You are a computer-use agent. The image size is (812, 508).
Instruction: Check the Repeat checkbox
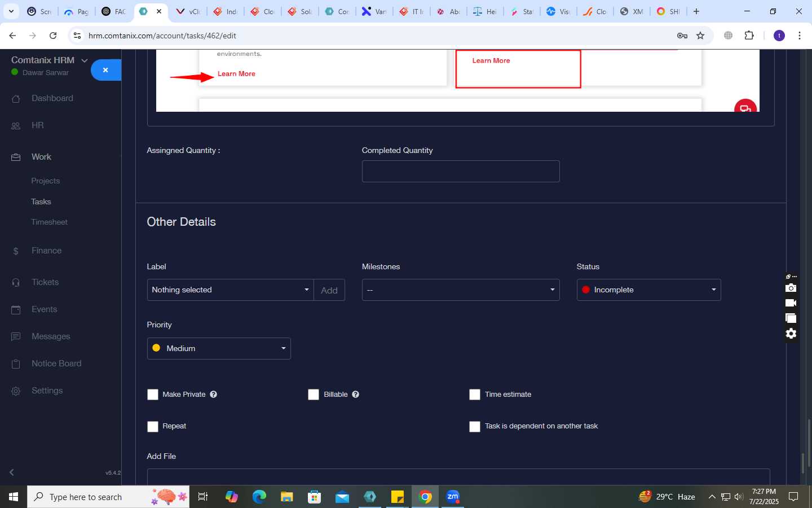pos(153,426)
